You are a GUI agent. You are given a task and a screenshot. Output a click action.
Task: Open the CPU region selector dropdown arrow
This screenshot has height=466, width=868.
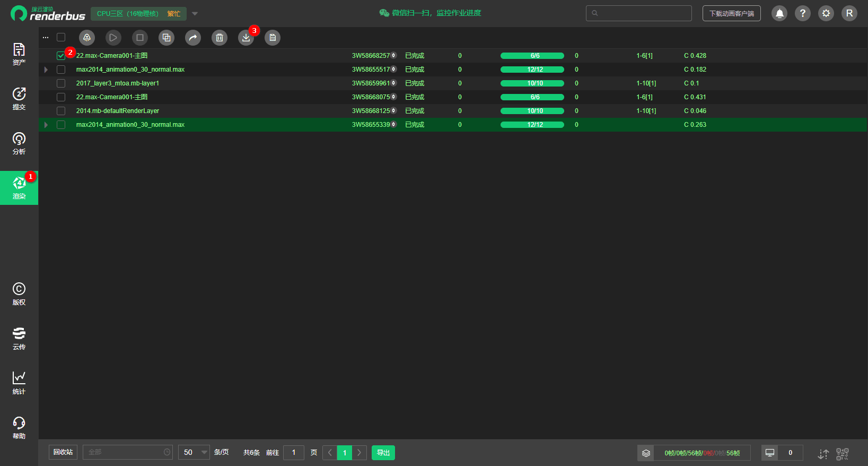pos(195,14)
